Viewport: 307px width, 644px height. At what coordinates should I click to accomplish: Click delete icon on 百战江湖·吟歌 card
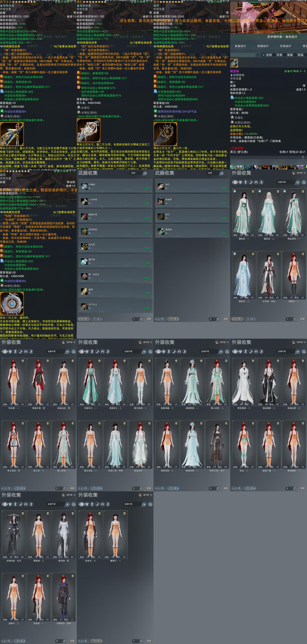tap(125, 423)
